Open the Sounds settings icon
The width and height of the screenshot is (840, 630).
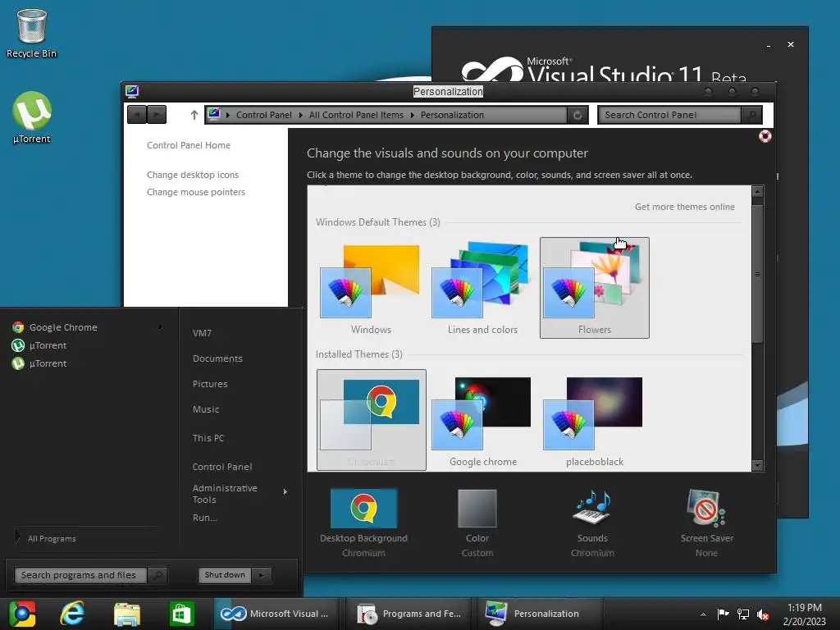592,507
